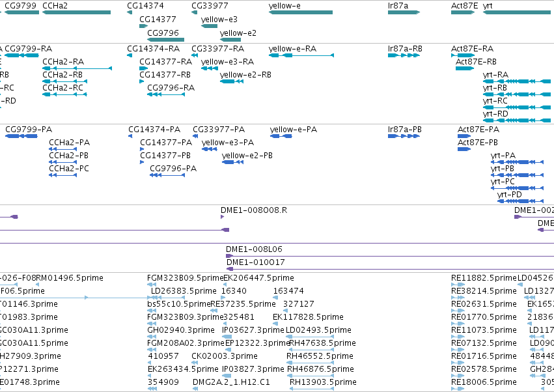This screenshot has width=554, height=392.
Task: Select the CG9799-PA protein label
Action: (x=29, y=130)
